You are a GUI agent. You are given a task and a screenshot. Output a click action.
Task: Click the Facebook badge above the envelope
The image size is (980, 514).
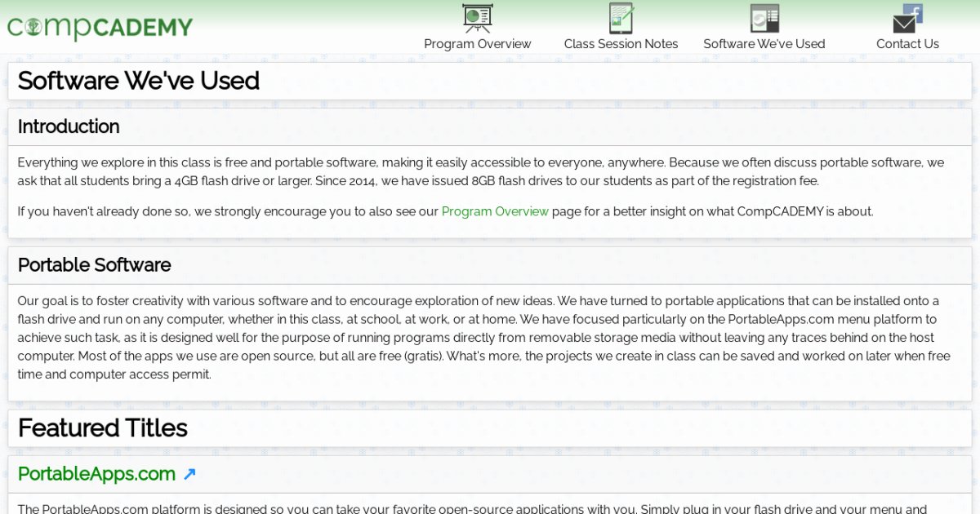pos(914,11)
